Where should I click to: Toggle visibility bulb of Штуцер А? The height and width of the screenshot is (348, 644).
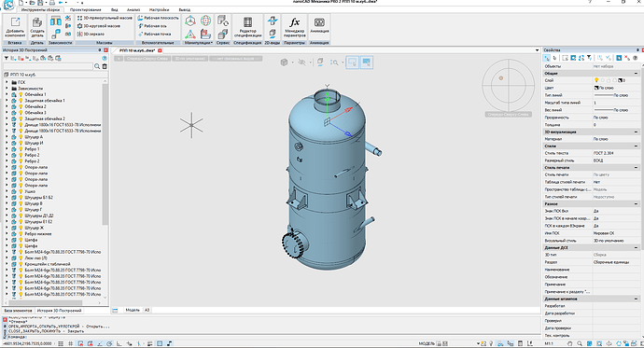tap(21, 136)
